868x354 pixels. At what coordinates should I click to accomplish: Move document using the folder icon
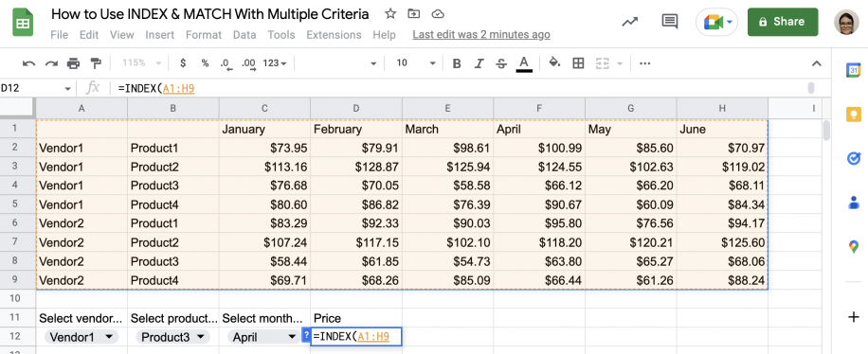(x=413, y=14)
